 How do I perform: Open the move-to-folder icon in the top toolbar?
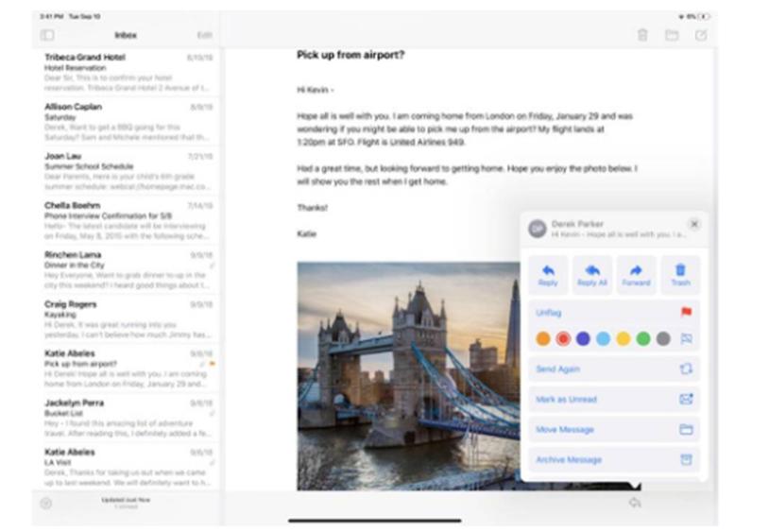pyautogui.click(x=672, y=35)
